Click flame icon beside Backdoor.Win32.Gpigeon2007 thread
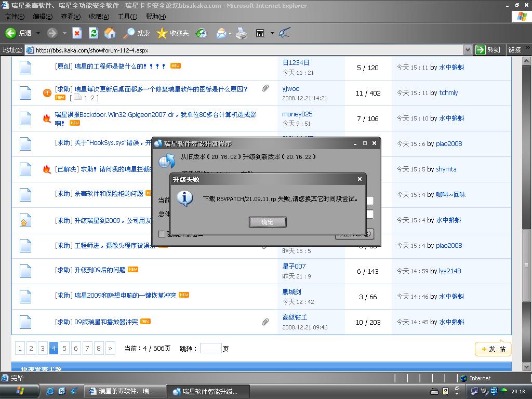This screenshot has height=399, width=532. [47, 118]
